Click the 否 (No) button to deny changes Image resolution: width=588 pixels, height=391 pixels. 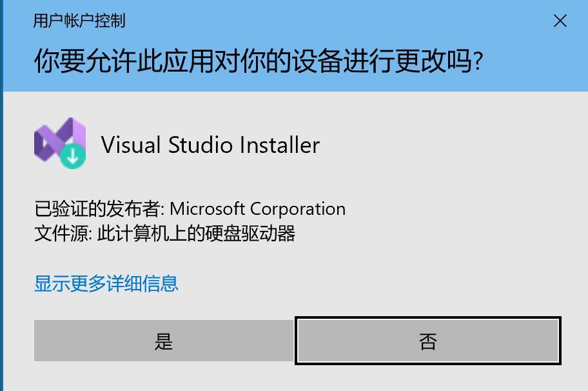click(x=428, y=341)
